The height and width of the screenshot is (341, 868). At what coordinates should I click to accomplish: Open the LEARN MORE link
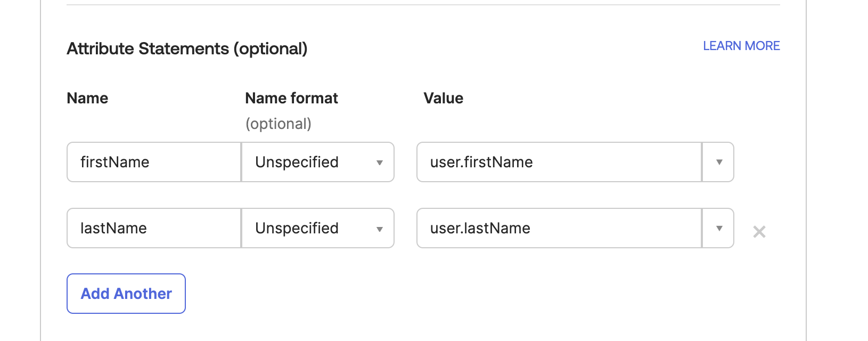pyautogui.click(x=741, y=46)
